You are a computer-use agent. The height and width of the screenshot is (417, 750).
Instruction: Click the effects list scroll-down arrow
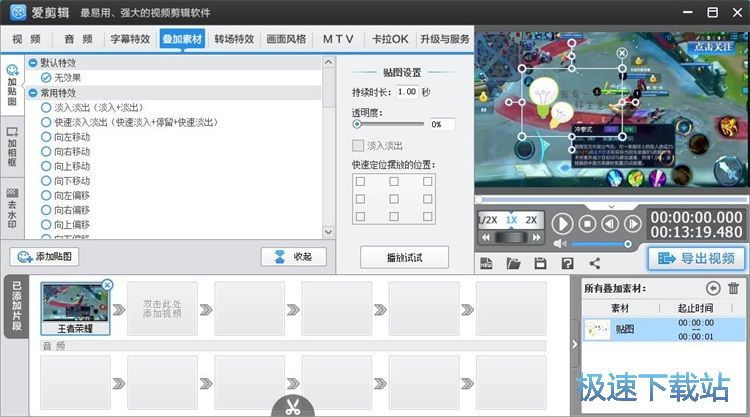(x=328, y=232)
